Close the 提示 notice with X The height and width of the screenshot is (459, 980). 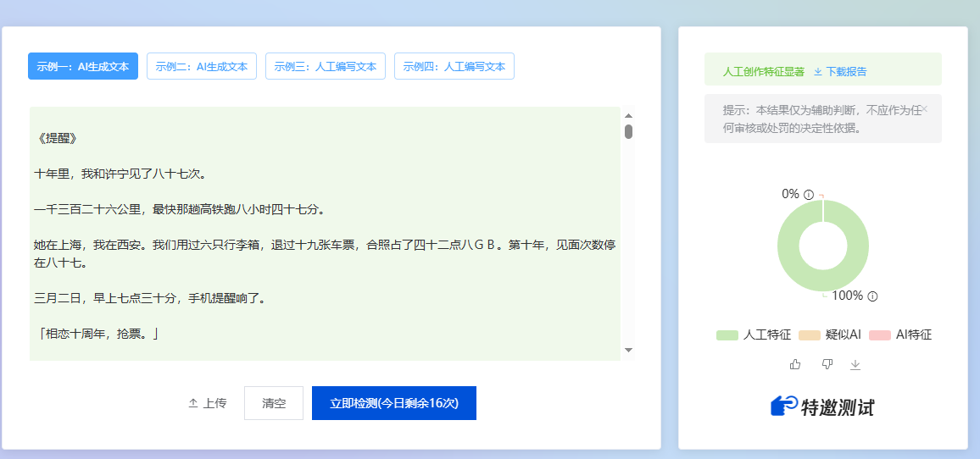pos(925,108)
